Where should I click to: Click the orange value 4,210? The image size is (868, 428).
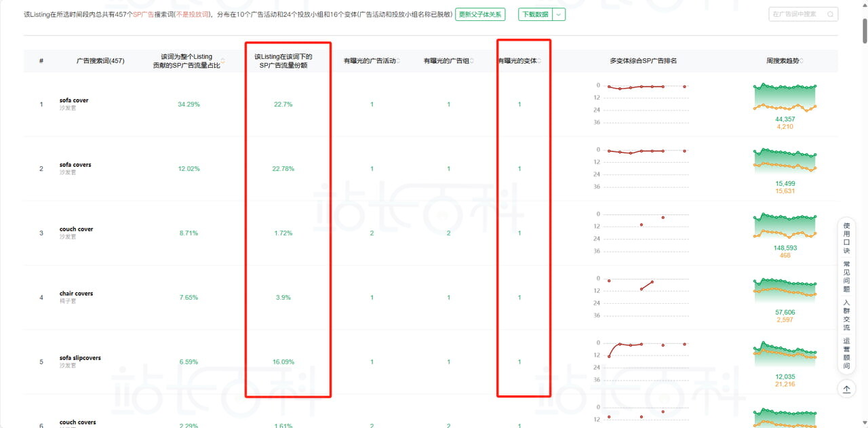pyautogui.click(x=785, y=127)
